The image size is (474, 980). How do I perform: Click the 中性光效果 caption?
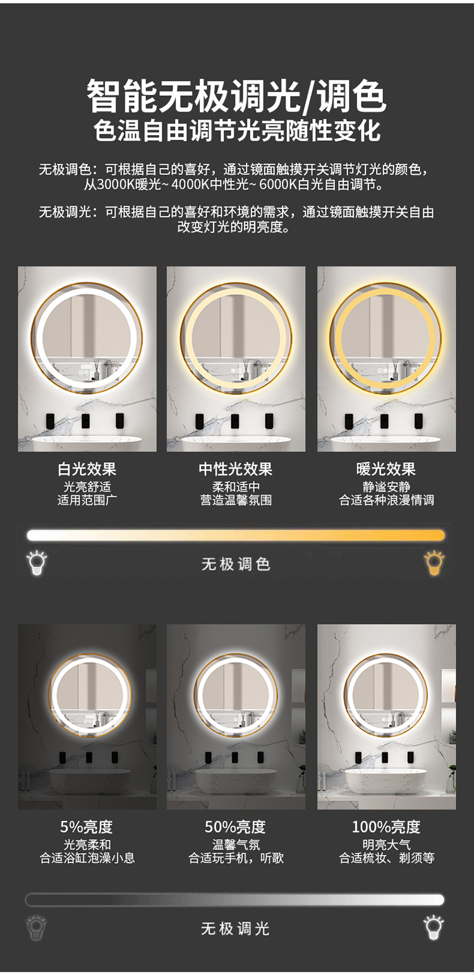pyautogui.click(x=236, y=469)
